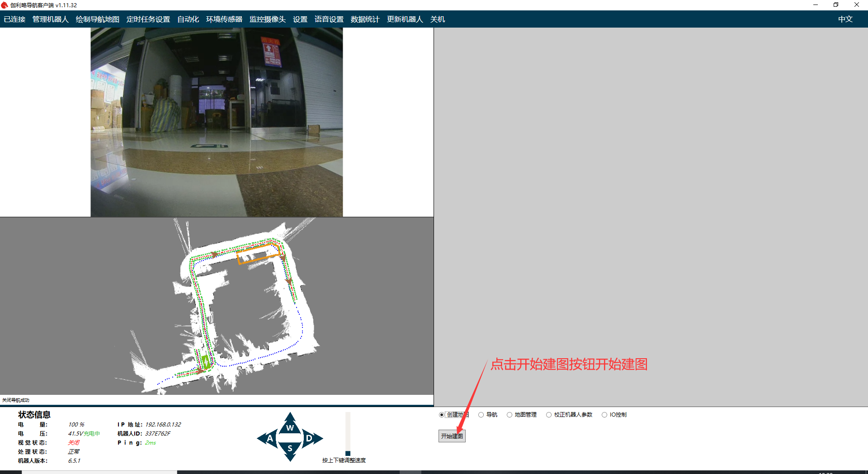Select the IO控制 radio option

coord(604,415)
